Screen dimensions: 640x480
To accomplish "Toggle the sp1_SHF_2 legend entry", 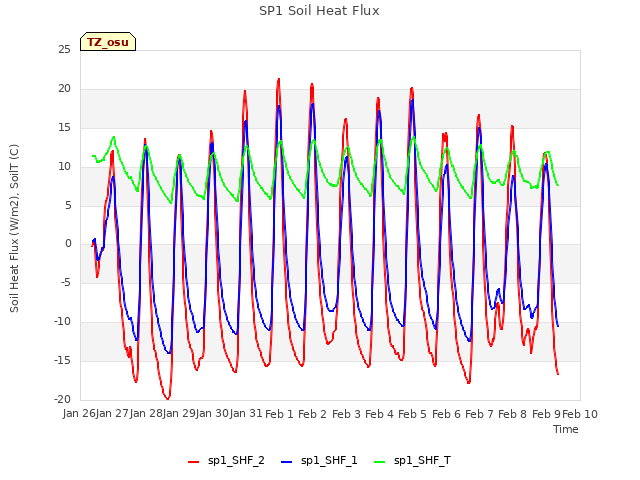I will pyautogui.click(x=226, y=461).
